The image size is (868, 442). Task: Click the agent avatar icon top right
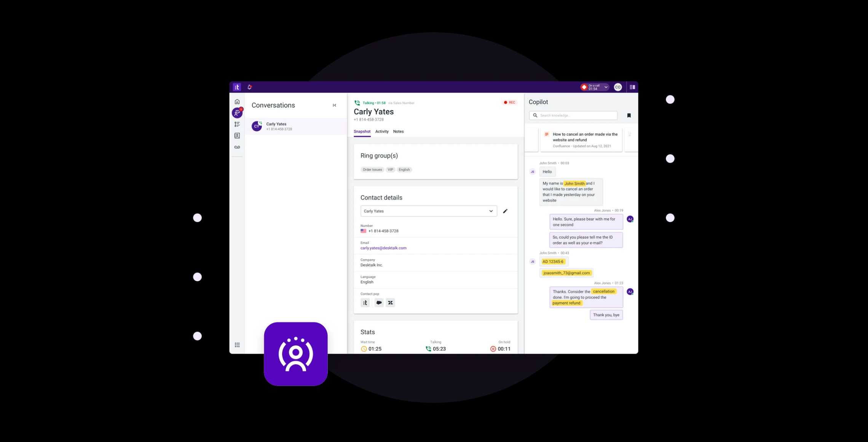pyautogui.click(x=618, y=87)
